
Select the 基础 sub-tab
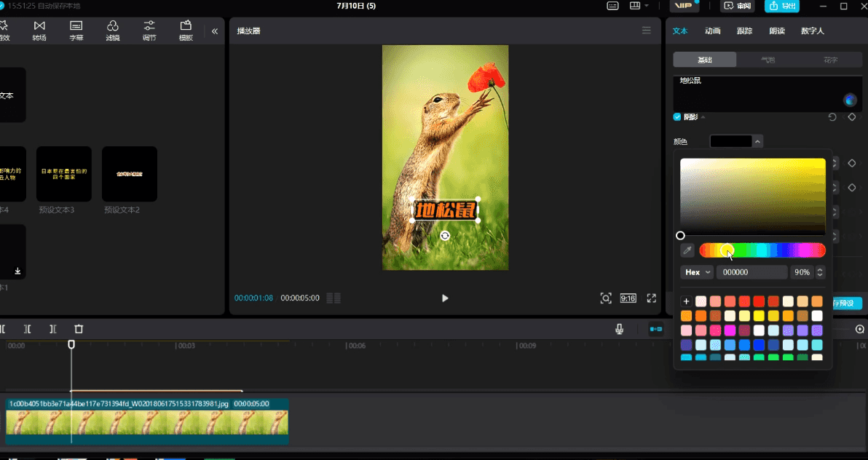(705, 60)
